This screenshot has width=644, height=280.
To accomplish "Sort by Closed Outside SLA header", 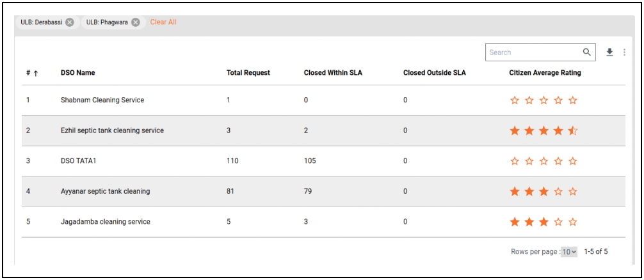I will [435, 73].
